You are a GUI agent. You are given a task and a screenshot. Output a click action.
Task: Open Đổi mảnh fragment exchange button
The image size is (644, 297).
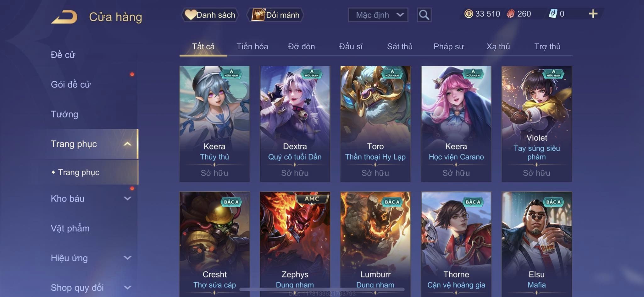point(275,15)
